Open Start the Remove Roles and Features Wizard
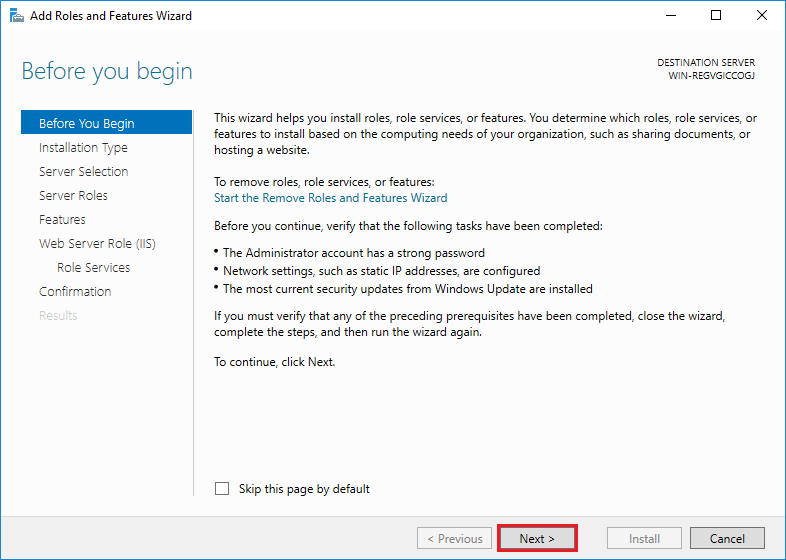The width and height of the screenshot is (786, 560). 330,198
